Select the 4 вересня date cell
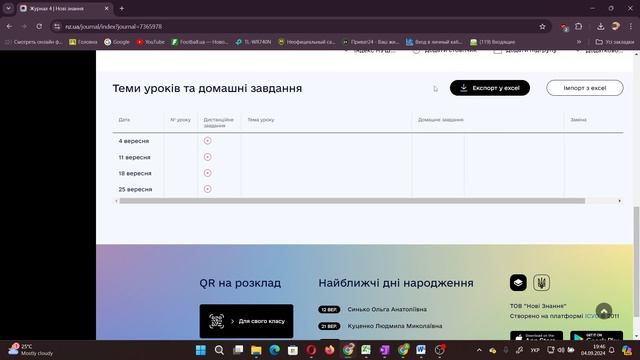 134,141
